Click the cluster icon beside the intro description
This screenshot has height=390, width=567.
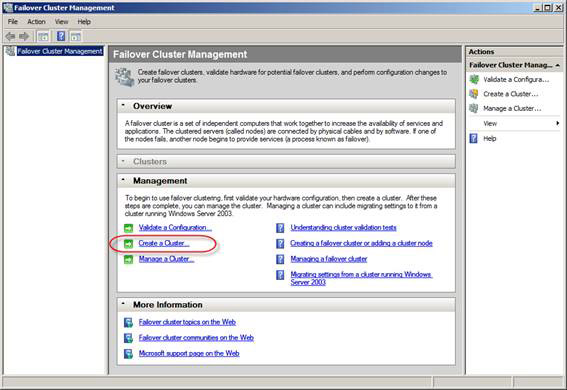pos(125,77)
